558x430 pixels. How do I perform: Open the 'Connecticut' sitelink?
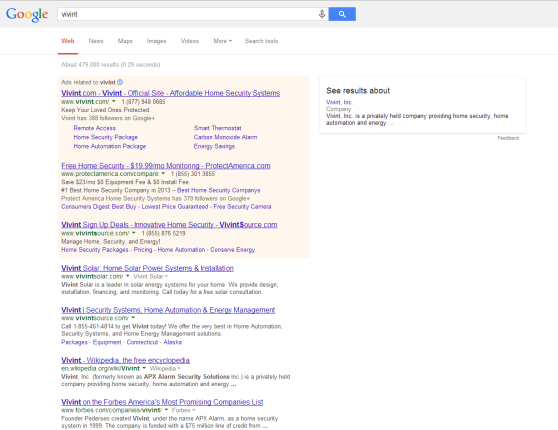(142, 342)
